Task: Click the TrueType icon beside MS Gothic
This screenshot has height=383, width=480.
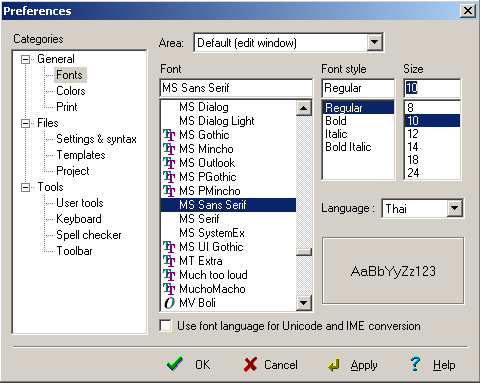Action: 169,135
